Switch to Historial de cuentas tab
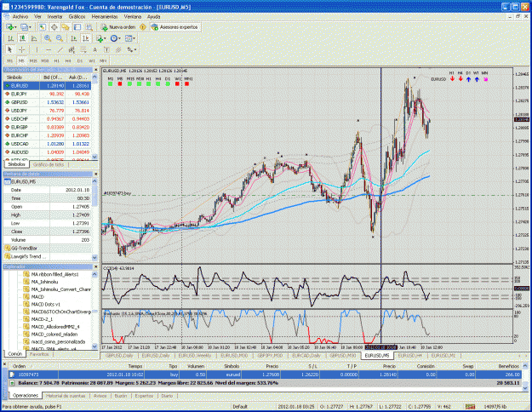 [67, 396]
